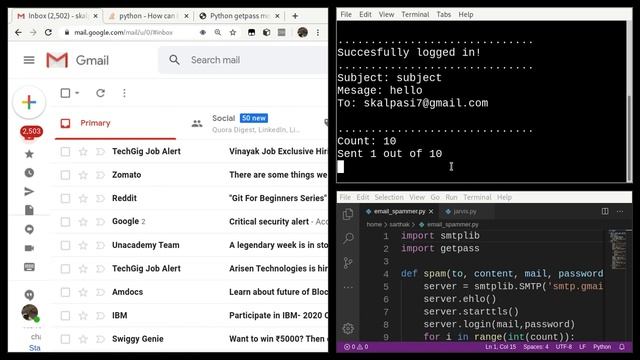Select the TechGig Job Alert Vinayak email checkbox
Screen dimensions: 640x360
click(x=65, y=152)
